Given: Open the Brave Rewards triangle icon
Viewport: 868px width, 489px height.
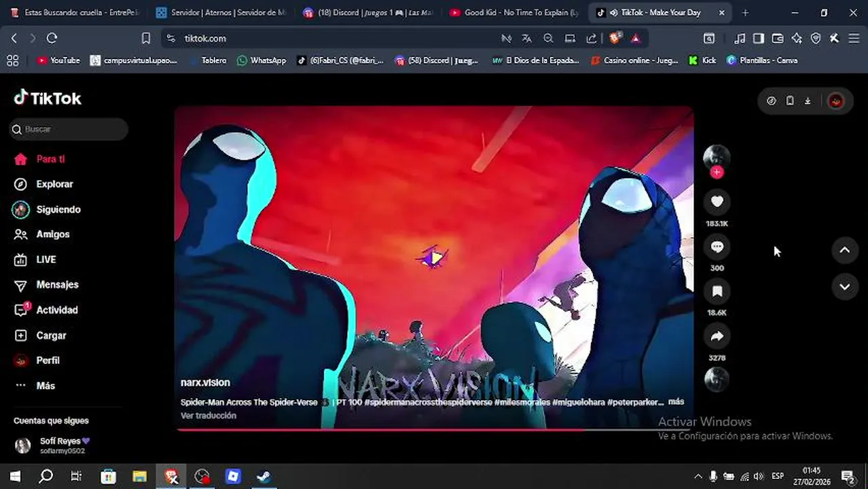Looking at the screenshot, I should click(x=636, y=39).
